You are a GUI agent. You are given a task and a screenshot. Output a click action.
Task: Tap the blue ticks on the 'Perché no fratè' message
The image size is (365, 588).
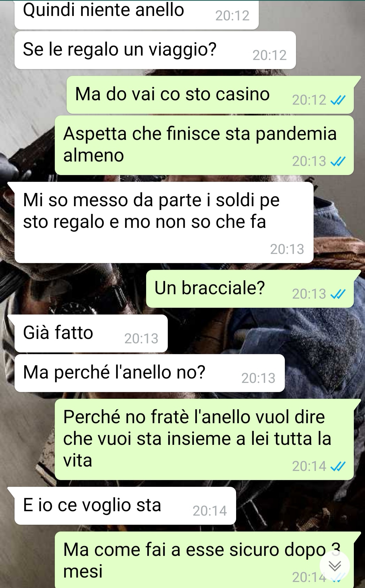coord(338,466)
